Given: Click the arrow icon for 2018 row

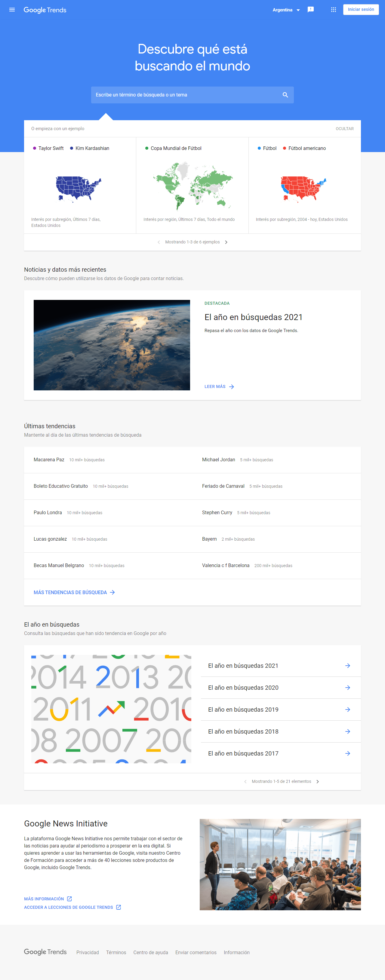Looking at the screenshot, I should pos(348,731).
